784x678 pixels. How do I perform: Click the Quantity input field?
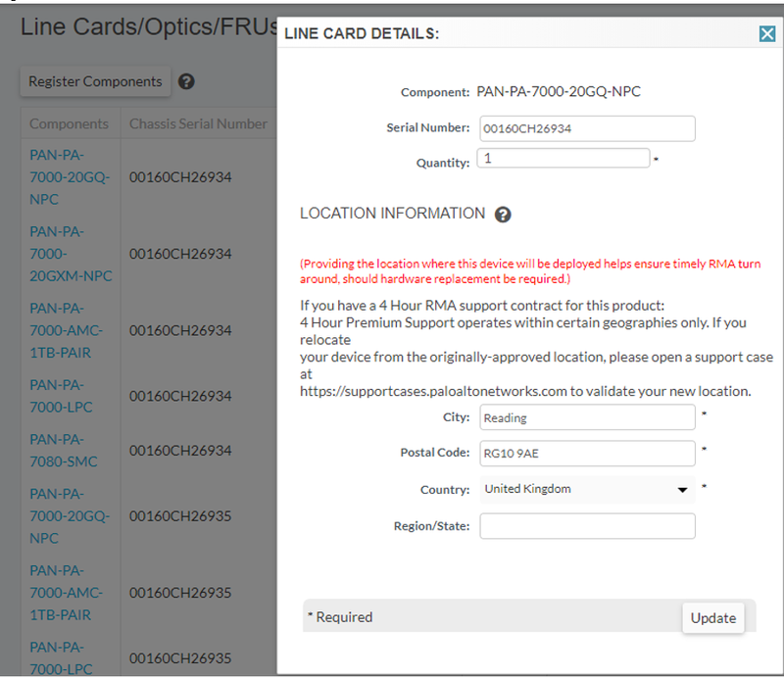point(563,158)
